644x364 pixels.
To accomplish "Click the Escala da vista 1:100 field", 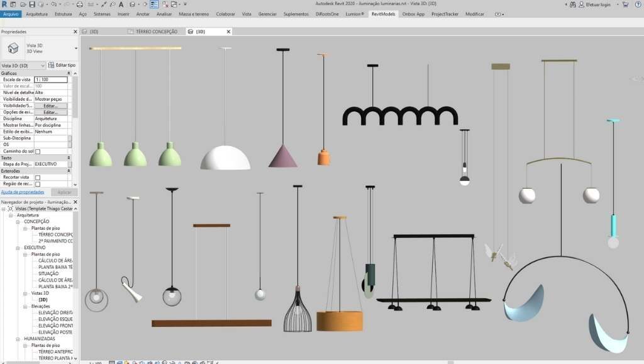I will click(x=50, y=79).
